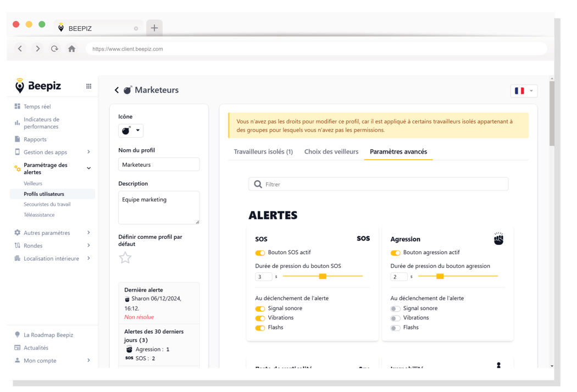The height and width of the screenshot is (392, 577).
Task: Click the browser home icon
Action: (x=71, y=48)
